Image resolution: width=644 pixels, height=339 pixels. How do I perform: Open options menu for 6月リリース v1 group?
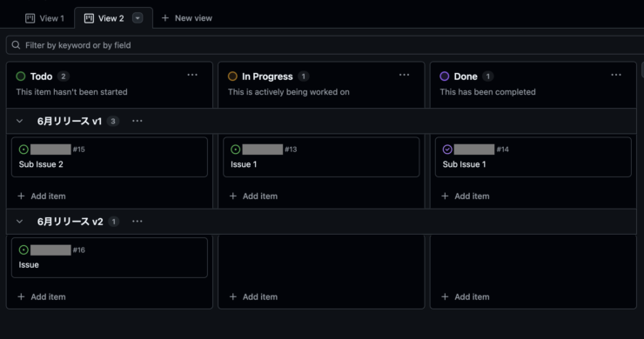pos(138,121)
